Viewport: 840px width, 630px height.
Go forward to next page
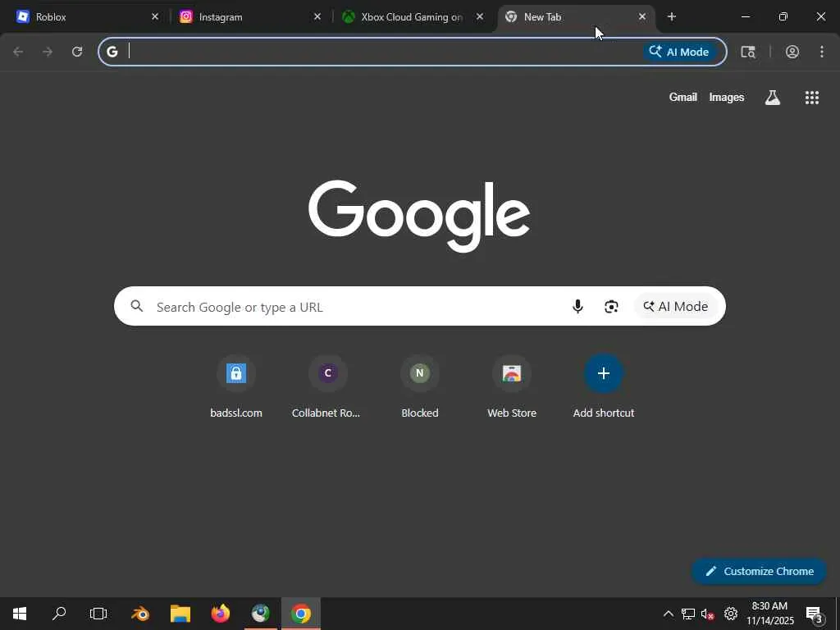click(x=48, y=52)
